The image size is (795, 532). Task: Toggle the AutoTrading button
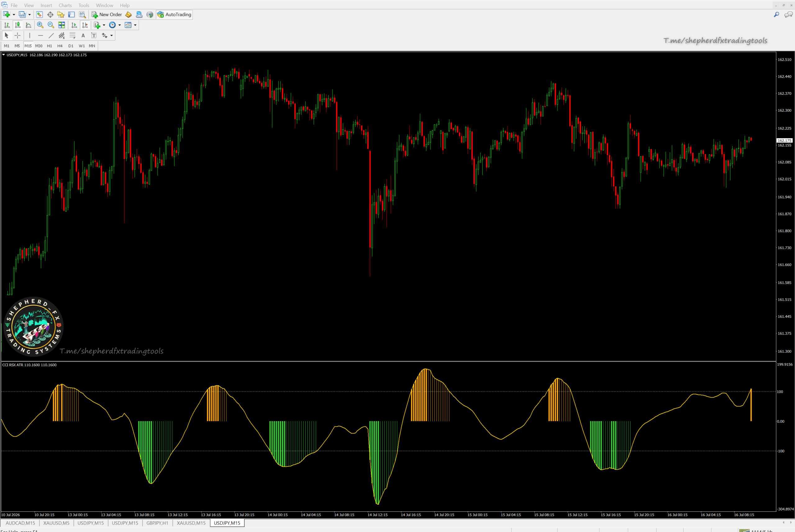[175, 15]
